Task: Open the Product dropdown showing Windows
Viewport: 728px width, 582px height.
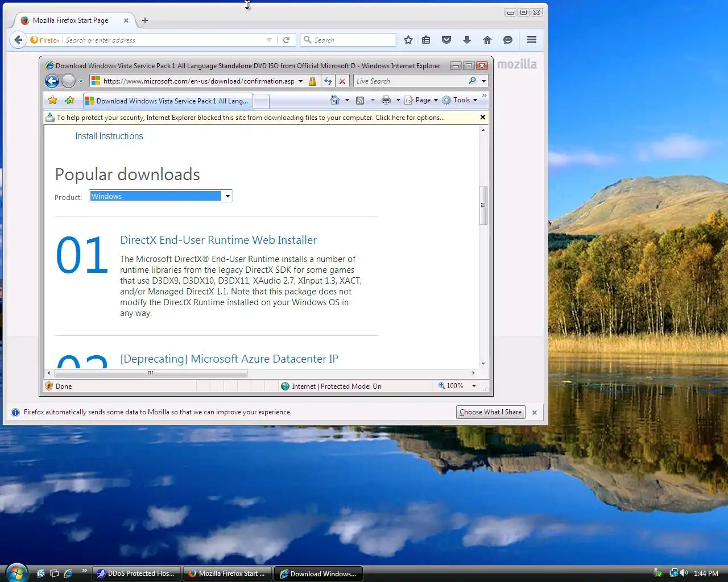Action: tap(160, 196)
